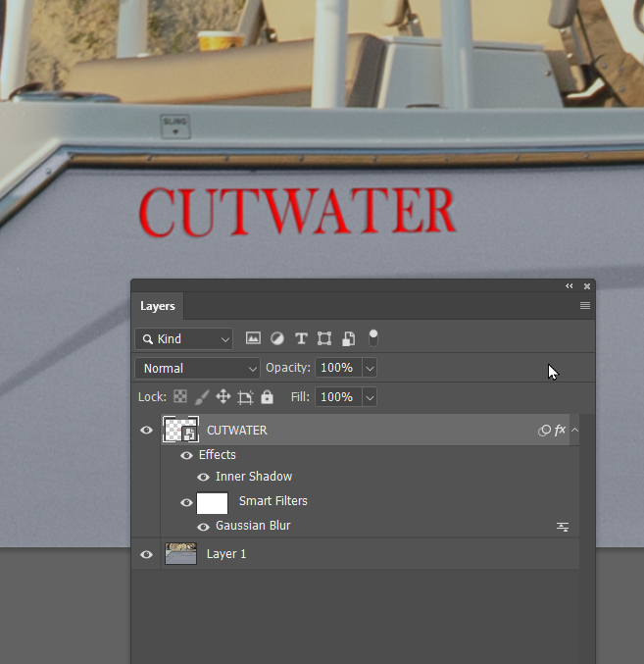Filter layers by pixel layers icon
This screenshot has height=664, width=644.
[253, 338]
